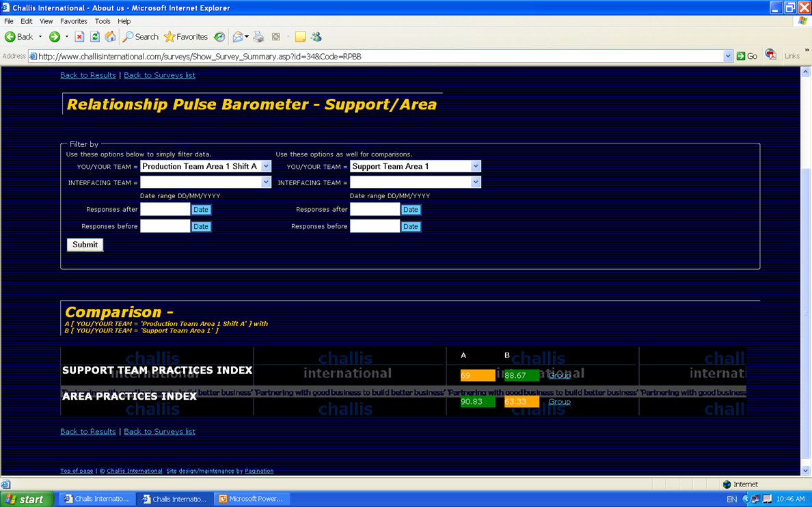Click the Challis International footer link
The height and width of the screenshot is (507, 812).
click(134, 471)
